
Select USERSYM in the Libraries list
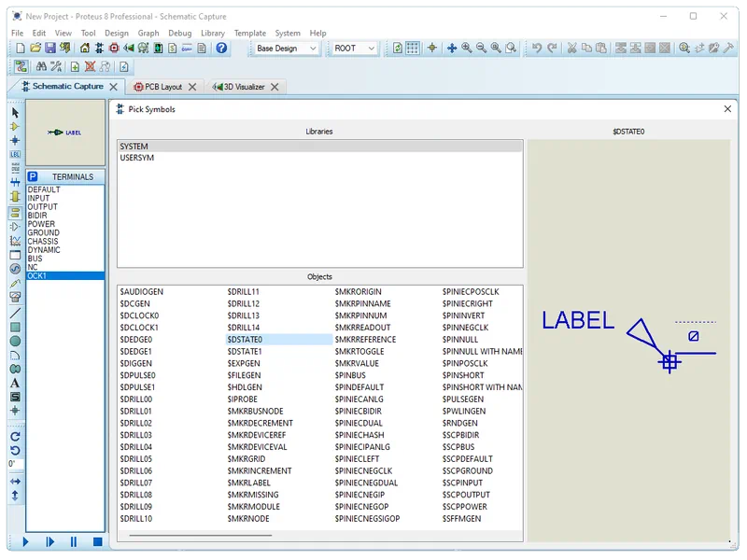pos(137,158)
